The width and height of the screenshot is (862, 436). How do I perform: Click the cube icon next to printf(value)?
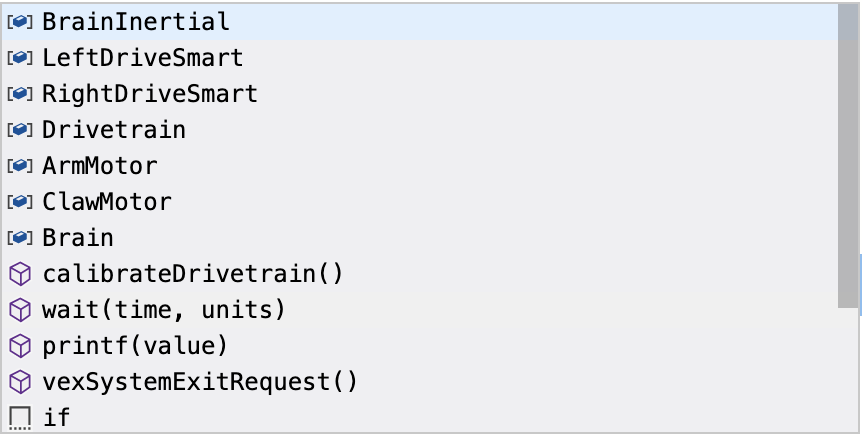pos(20,345)
